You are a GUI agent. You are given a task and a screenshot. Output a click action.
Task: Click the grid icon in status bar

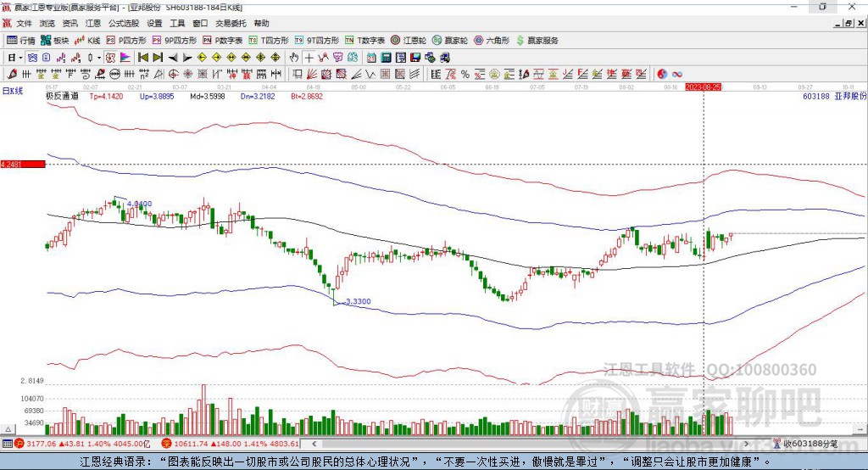point(7,444)
